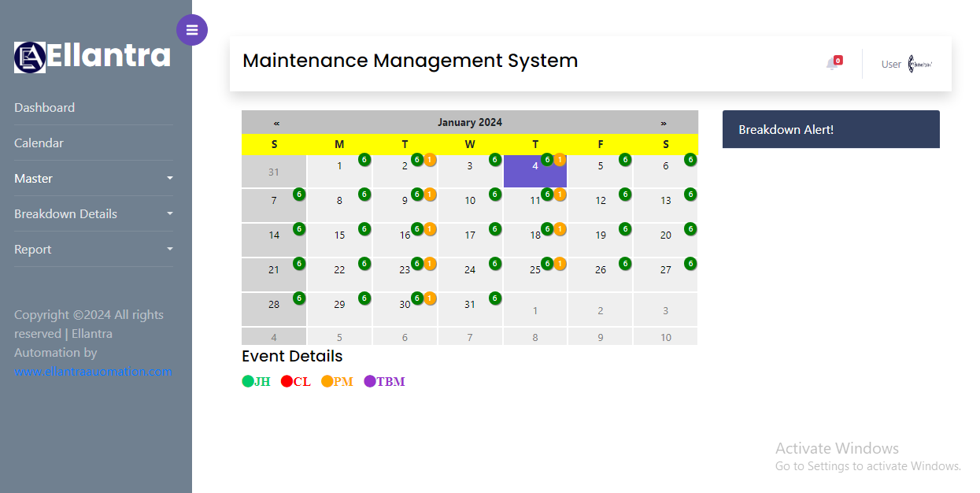Click the user profile avatar image

(919, 64)
